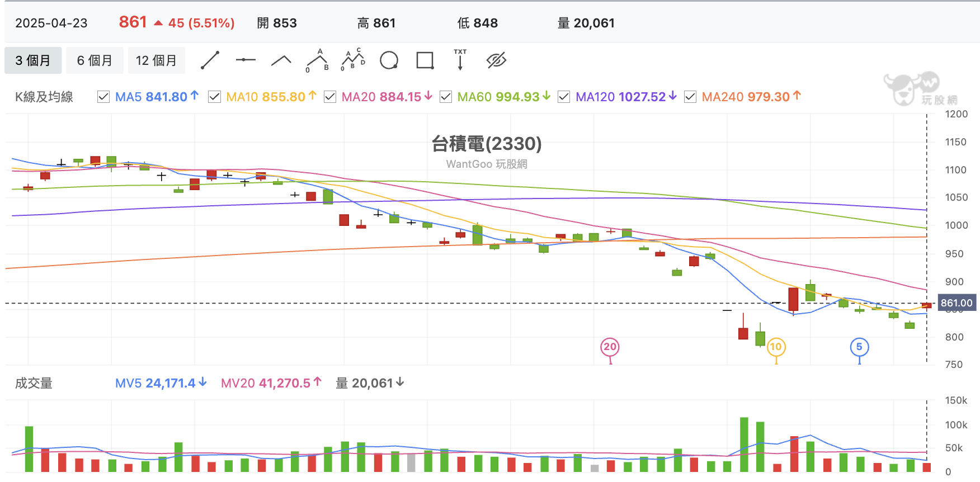
Task: Click the MA240 979.30 value label
Action: (751, 97)
